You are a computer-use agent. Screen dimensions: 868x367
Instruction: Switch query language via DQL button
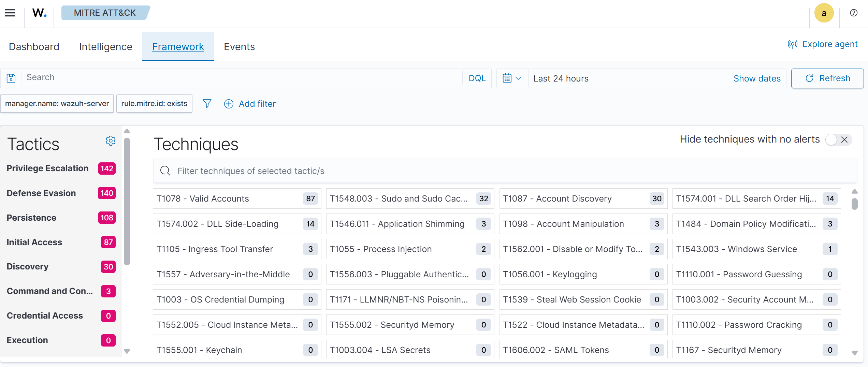click(477, 78)
